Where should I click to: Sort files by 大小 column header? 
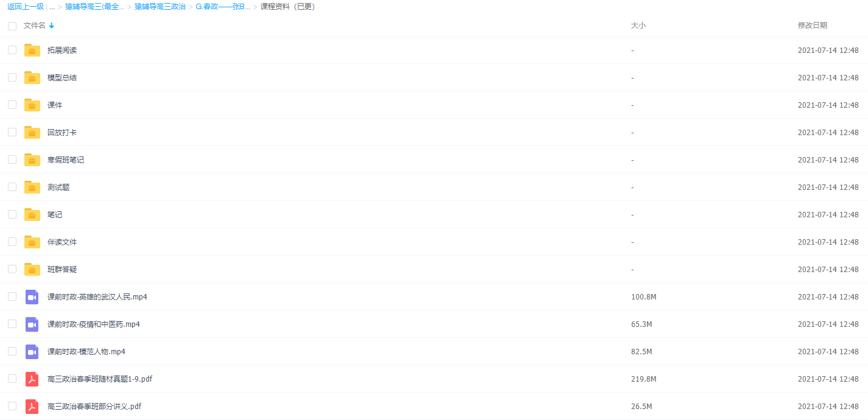pos(638,26)
